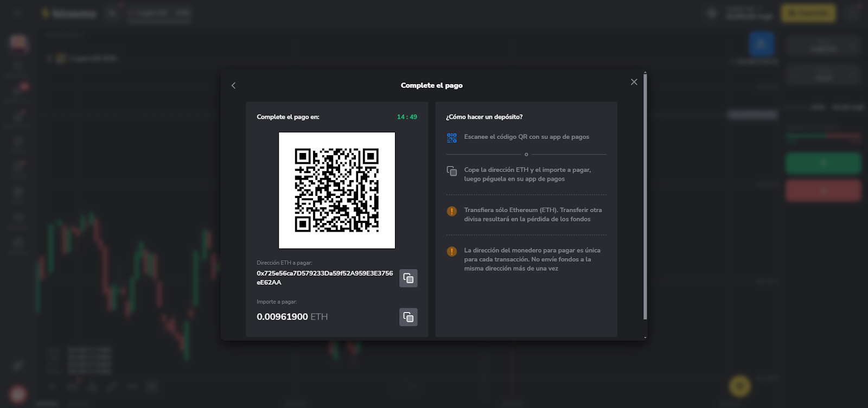Viewport: 868px width, 408px height.
Task: Click the QR code image
Action: click(336, 190)
